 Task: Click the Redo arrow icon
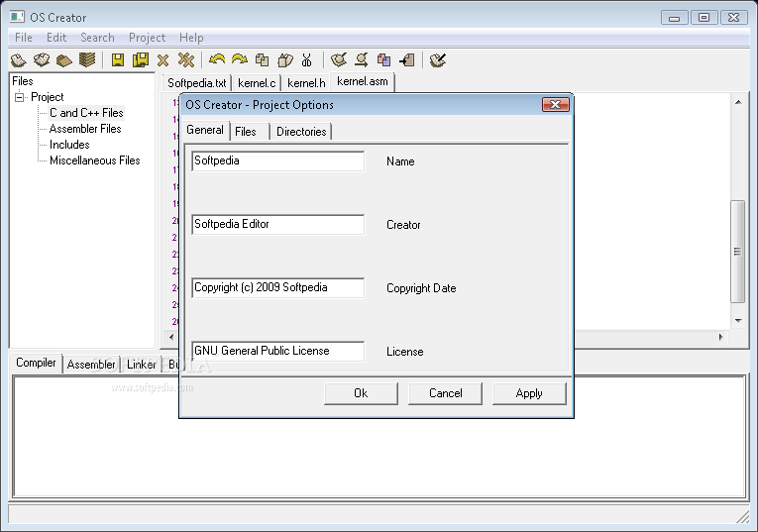(240, 59)
